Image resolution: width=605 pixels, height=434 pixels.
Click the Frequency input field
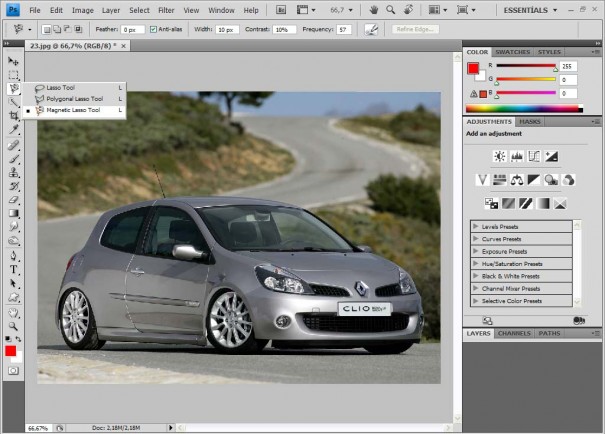coord(344,29)
